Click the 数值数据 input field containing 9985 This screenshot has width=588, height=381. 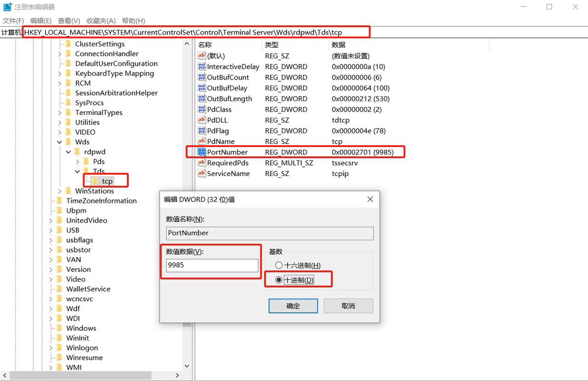pyautogui.click(x=212, y=265)
